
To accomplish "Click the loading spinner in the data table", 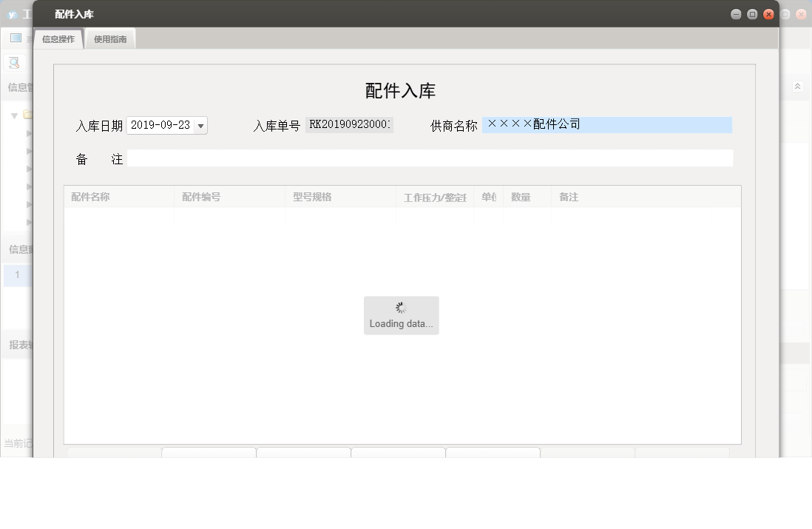I will tap(401, 307).
